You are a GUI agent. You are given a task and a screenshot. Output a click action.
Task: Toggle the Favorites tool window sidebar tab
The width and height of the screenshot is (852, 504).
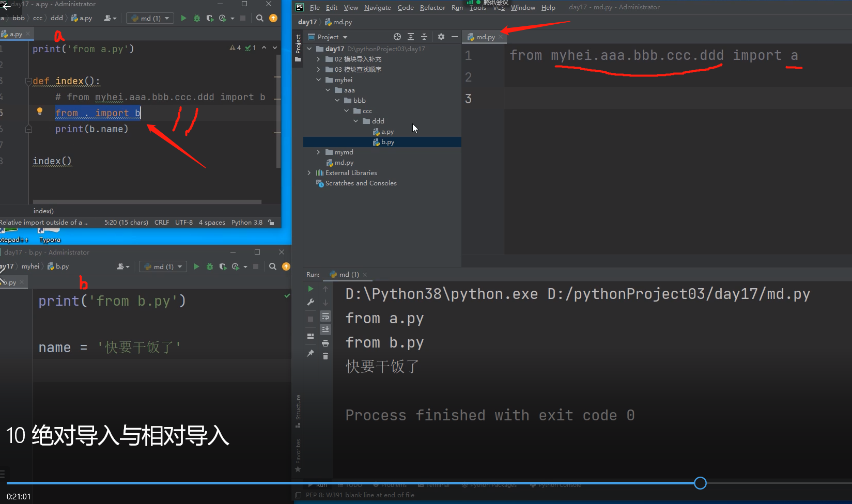pos(298,455)
